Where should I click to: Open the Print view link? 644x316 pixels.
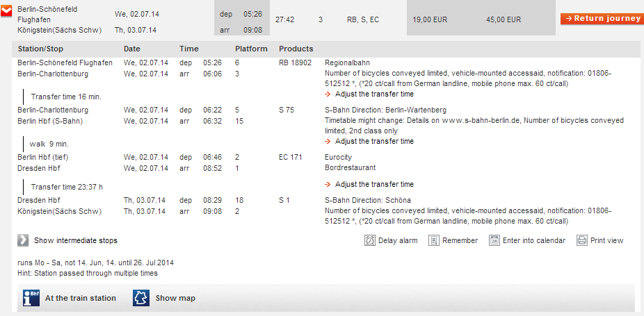coord(606,240)
